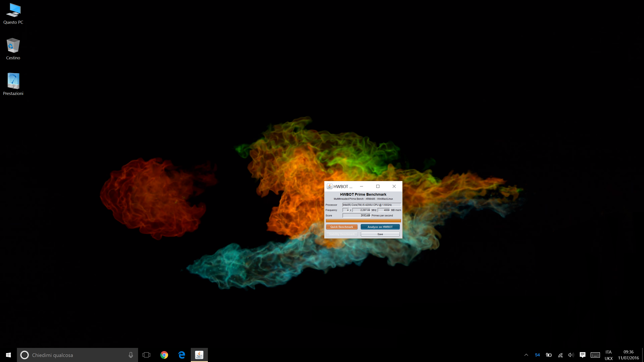Click the HWBOT Prime Benchmark heading
The height and width of the screenshot is (362, 644).
[x=363, y=194]
